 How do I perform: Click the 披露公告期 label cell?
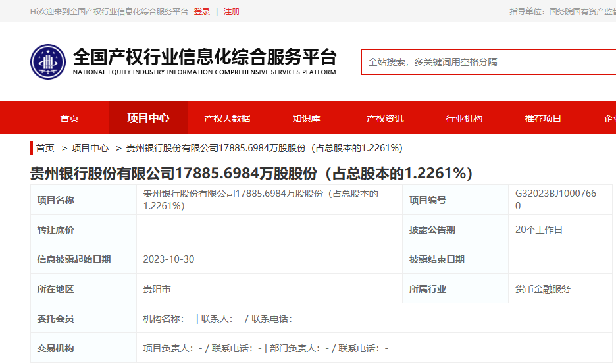click(x=455, y=230)
